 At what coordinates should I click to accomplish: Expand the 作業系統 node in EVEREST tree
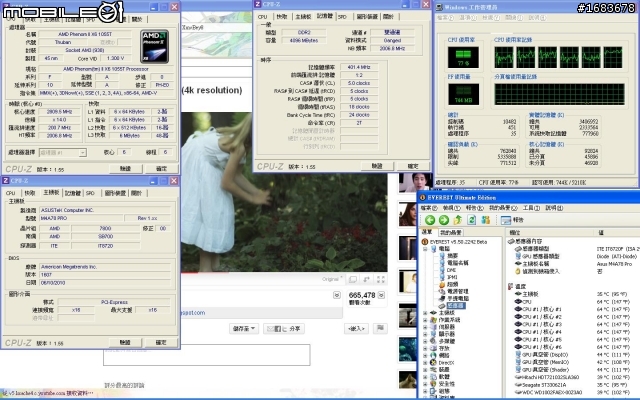coord(425,320)
